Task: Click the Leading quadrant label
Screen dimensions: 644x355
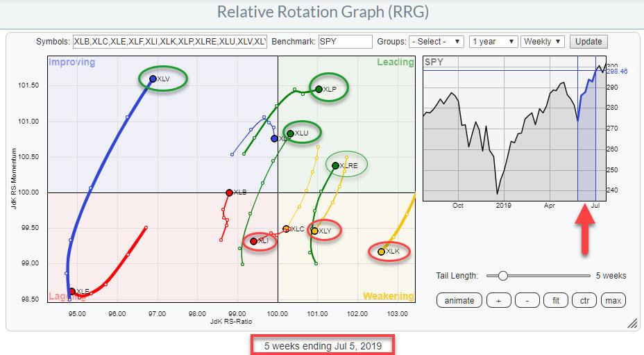Action: click(x=396, y=62)
